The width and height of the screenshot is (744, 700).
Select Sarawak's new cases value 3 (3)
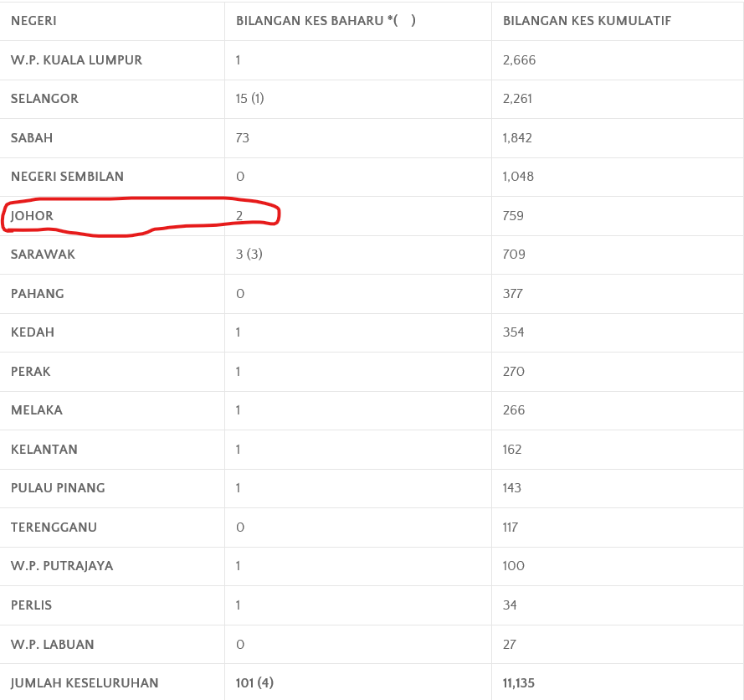click(249, 255)
